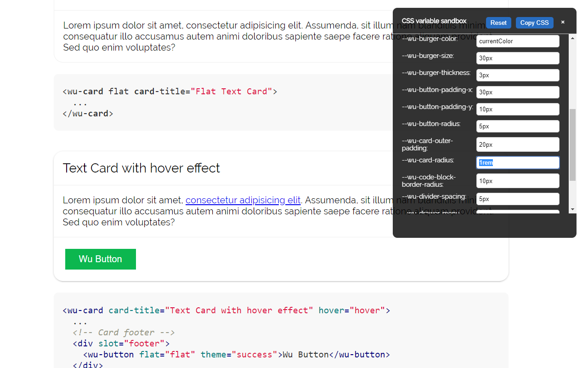588x368 pixels.
Task: Close the CSS variable sandbox panel
Action: pos(563,23)
